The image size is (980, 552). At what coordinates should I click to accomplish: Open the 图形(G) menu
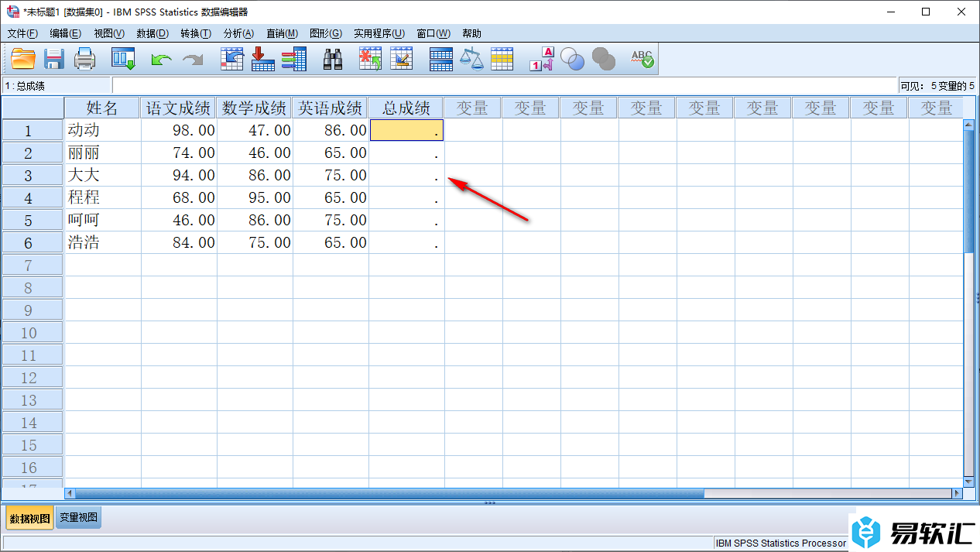(326, 33)
